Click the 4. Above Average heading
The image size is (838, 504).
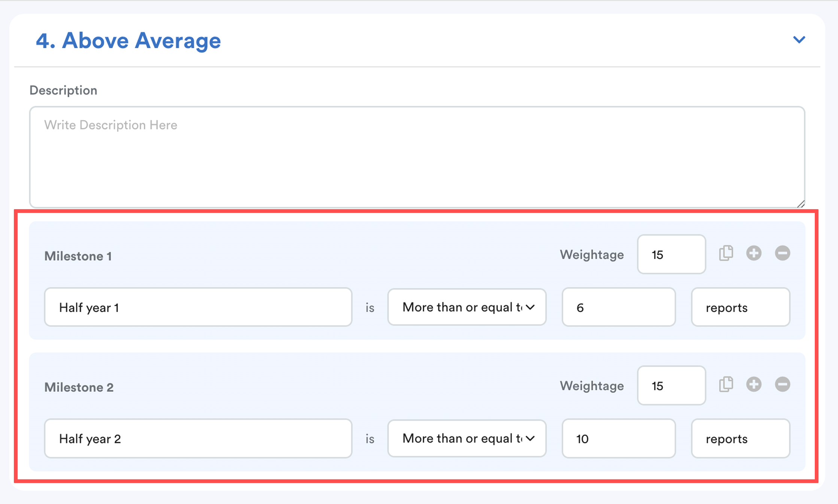coord(128,40)
